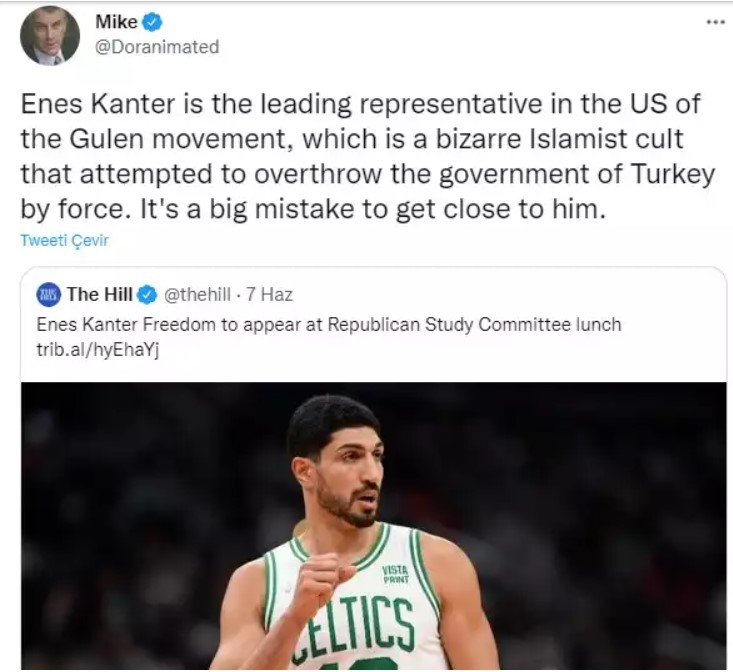Click the quoted tweet headline text
This screenshot has height=672, width=733.
[329, 324]
